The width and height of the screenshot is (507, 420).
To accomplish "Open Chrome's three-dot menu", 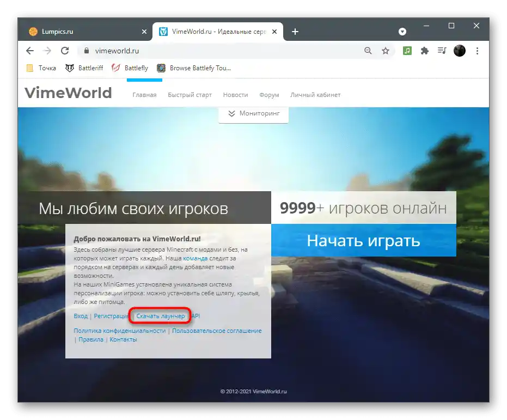I will coord(477,51).
